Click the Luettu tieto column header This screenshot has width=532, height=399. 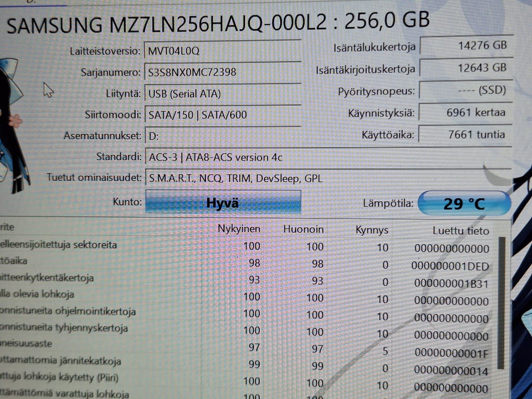click(x=461, y=231)
